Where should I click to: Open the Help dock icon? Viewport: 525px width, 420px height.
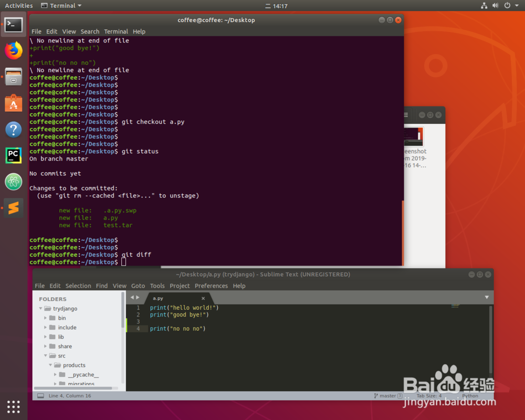click(14, 130)
